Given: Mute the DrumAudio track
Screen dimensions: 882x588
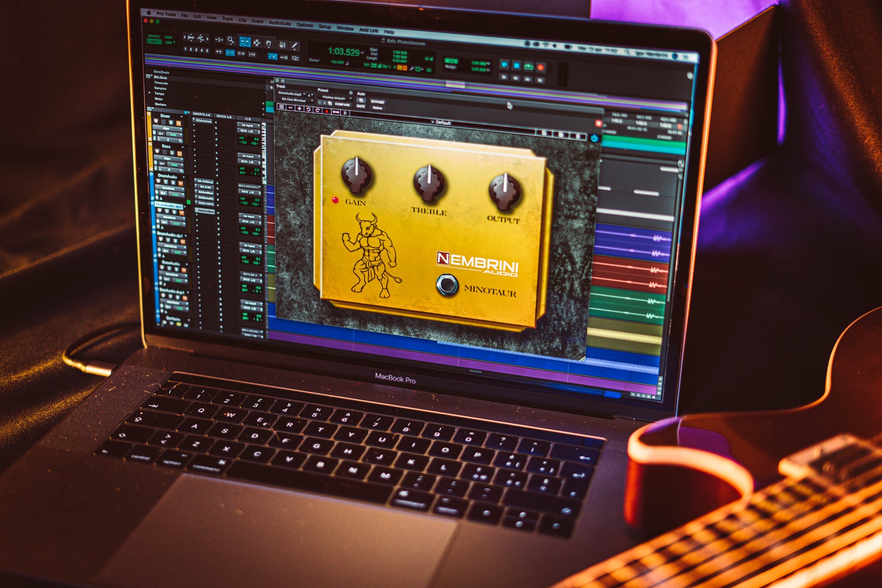Looking at the screenshot, I should 180,183.
